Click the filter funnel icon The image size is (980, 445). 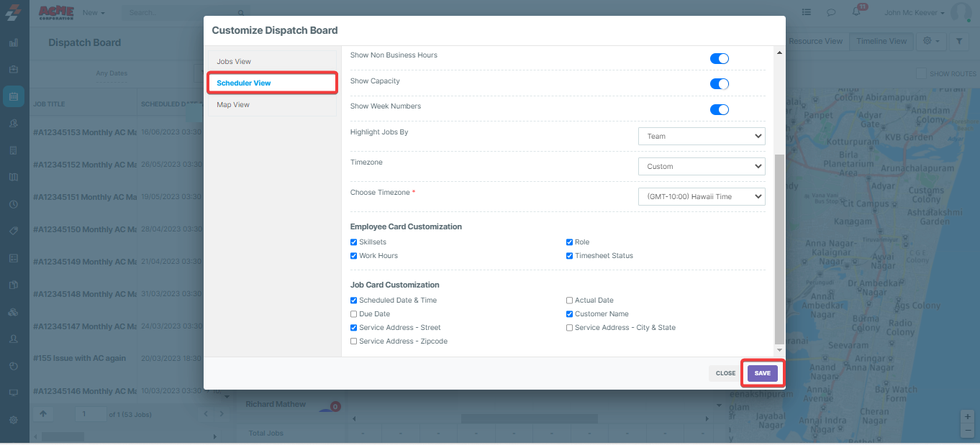coord(959,42)
